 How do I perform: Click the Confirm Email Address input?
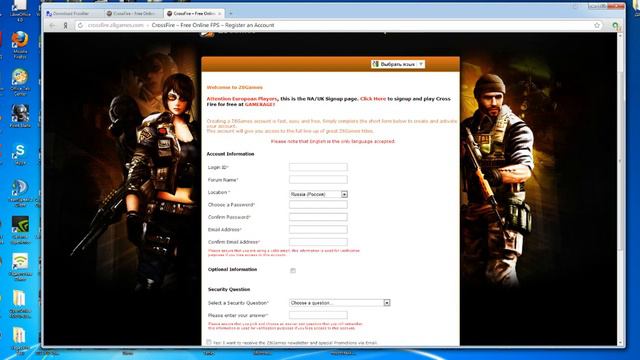tap(318, 242)
